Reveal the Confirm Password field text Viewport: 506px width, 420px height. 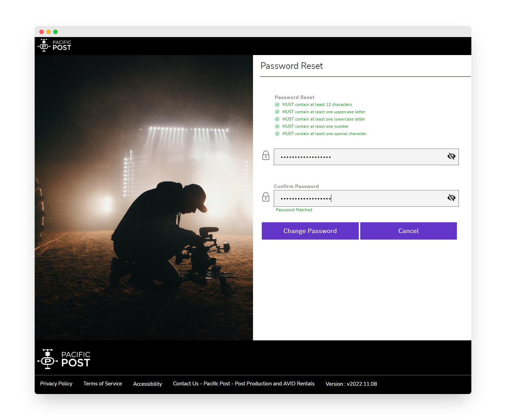coord(451,198)
